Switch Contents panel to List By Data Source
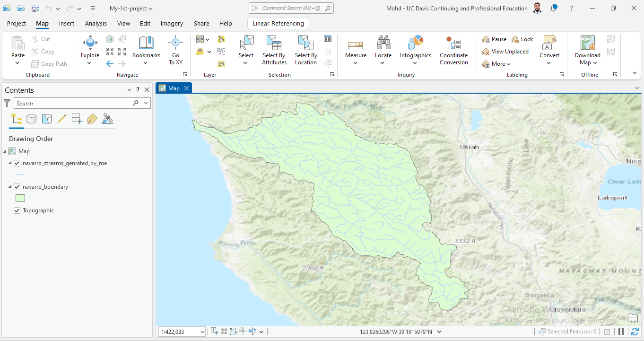 [x=32, y=119]
